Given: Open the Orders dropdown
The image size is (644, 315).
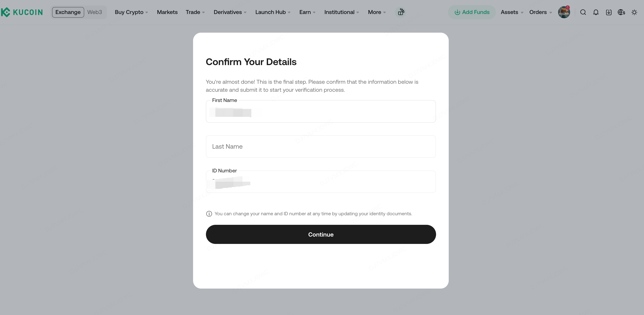Looking at the screenshot, I should [541, 12].
